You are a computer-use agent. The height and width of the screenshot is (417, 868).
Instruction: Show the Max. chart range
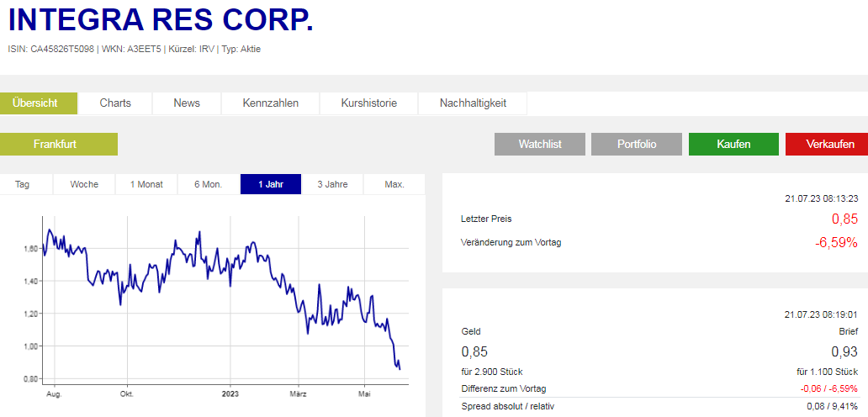tap(394, 184)
